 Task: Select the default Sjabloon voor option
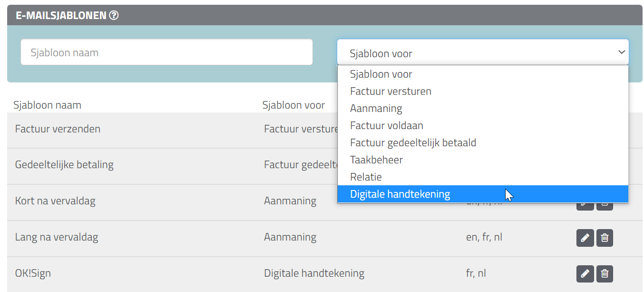381,74
